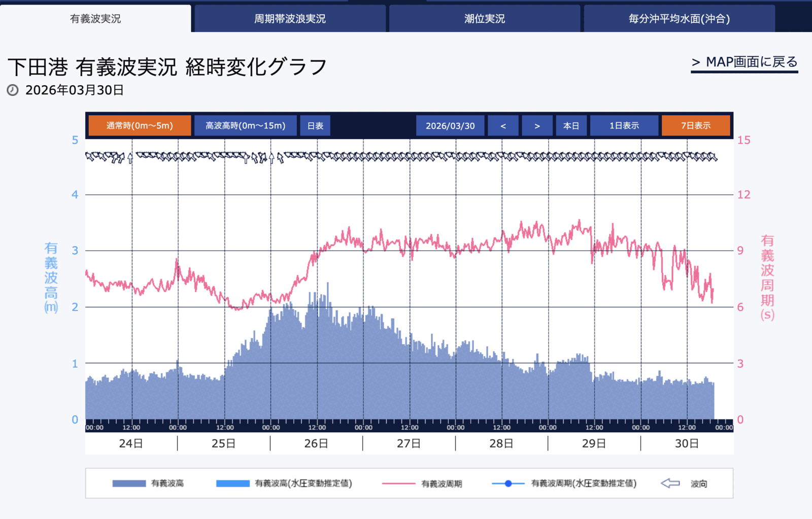The image size is (812, 519).
Task: Click the 26日 date label
Action: pyautogui.click(x=316, y=443)
